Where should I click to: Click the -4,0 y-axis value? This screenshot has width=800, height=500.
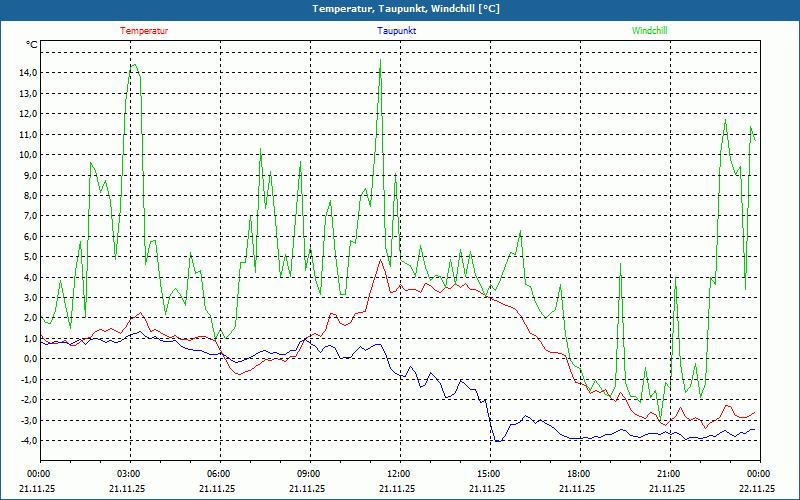pos(27,441)
